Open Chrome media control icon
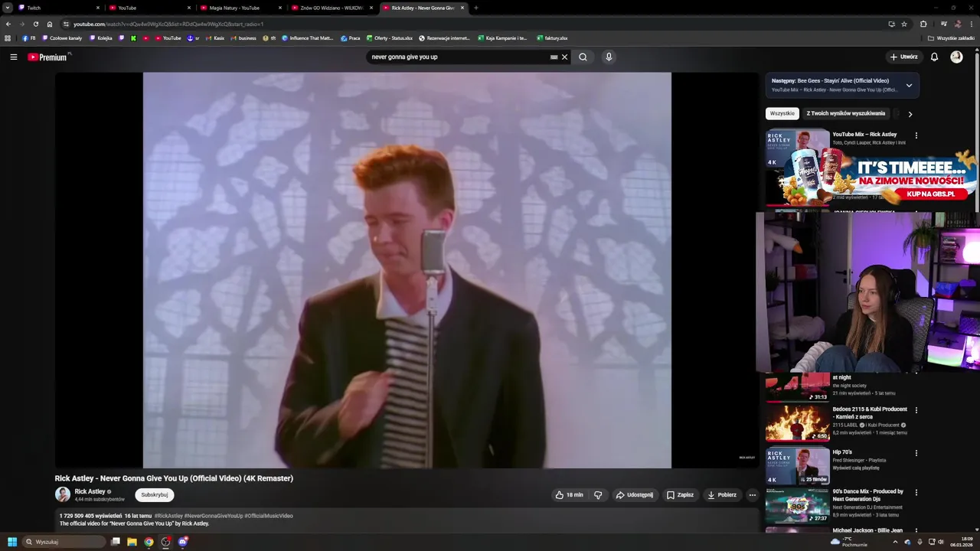The image size is (980, 551). 943,24
